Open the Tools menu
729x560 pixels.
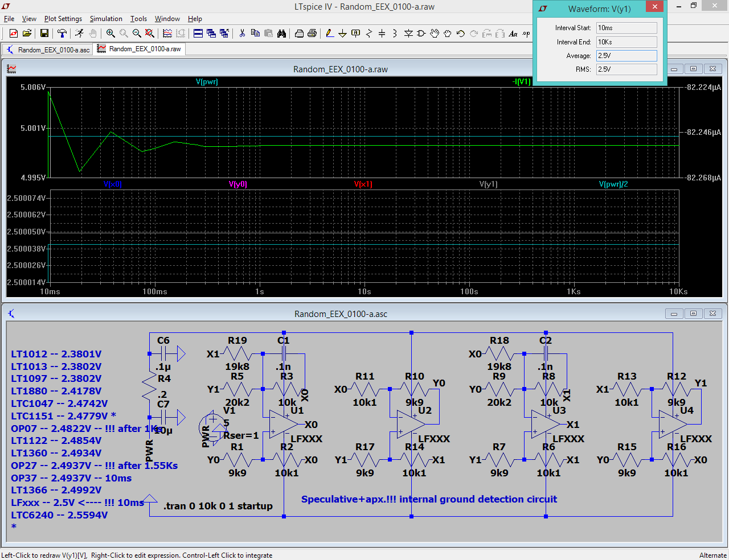coord(138,19)
